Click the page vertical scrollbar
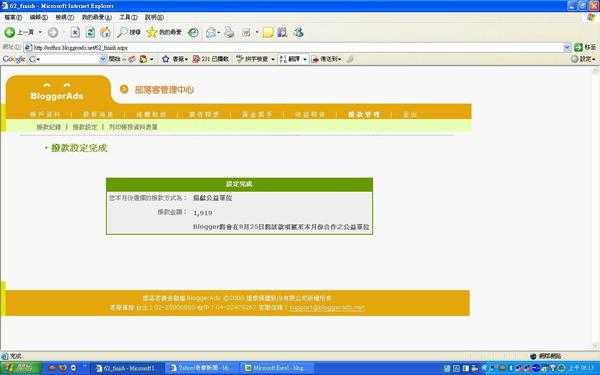600x375 pixels. coord(595,209)
